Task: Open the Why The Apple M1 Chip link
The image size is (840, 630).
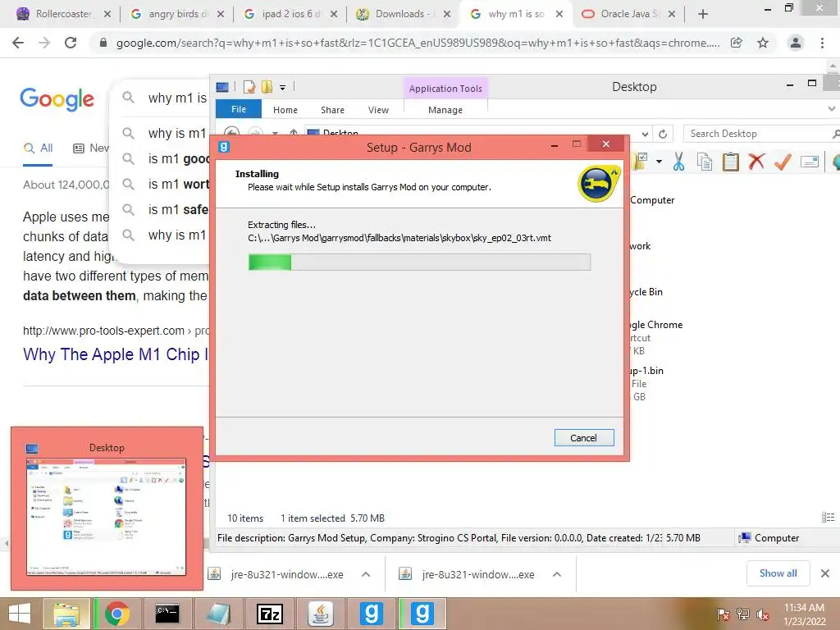Action: [x=116, y=354]
